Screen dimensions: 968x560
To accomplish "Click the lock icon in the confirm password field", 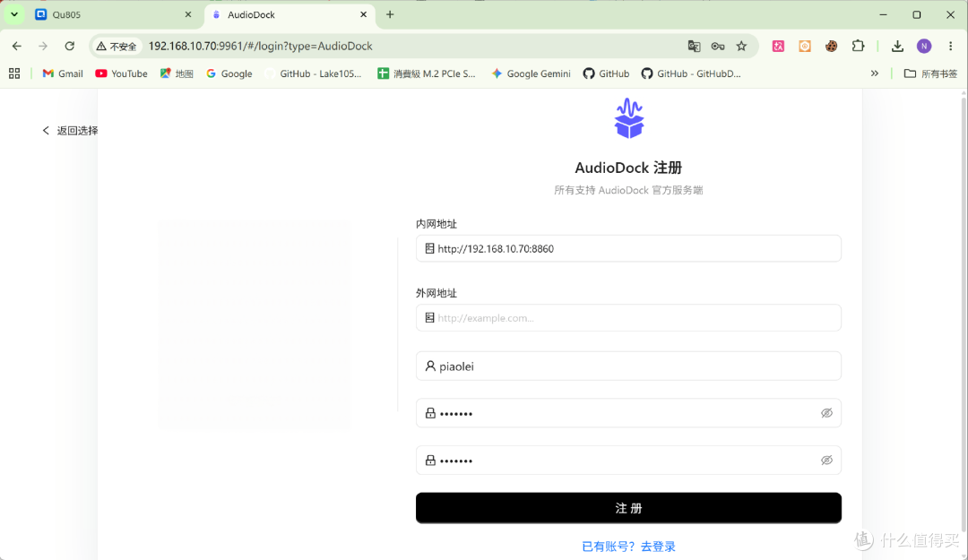I will [x=430, y=460].
